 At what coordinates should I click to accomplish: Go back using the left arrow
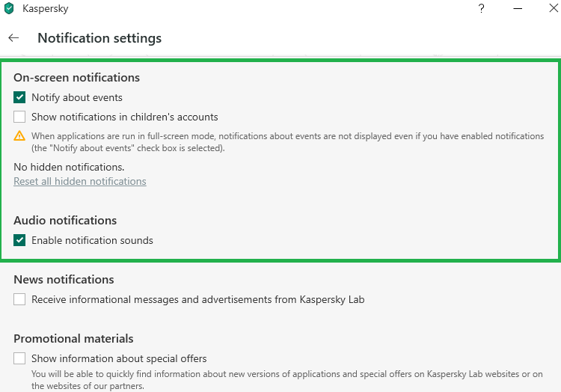(x=13, y=37)
